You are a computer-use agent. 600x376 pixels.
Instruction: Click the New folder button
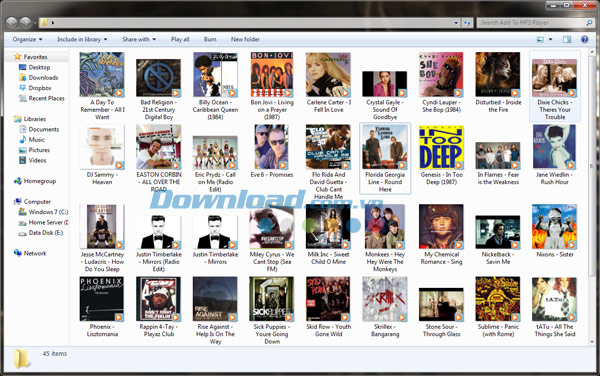(x=245, y=39)
